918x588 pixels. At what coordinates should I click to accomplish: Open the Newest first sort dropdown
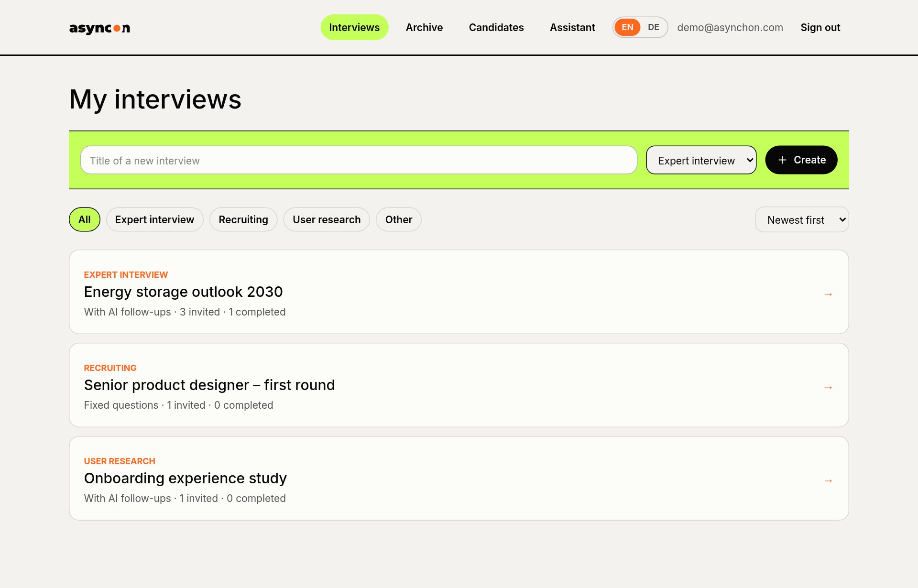(802, 219)
